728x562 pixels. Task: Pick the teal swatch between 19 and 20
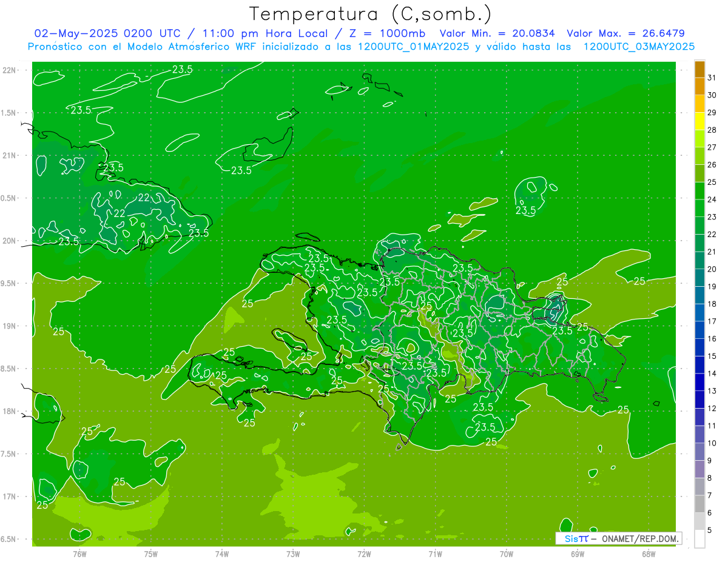(699, 278)
